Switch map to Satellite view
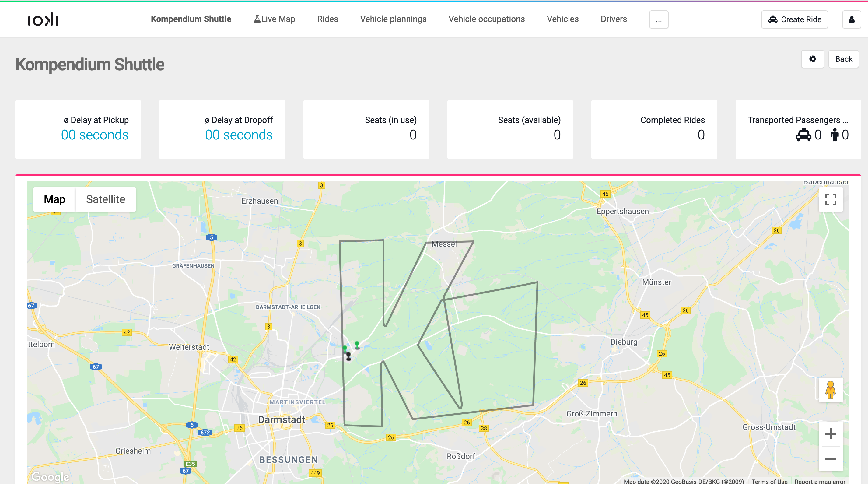The image size is (868, 484). click(x=106, y=199)
